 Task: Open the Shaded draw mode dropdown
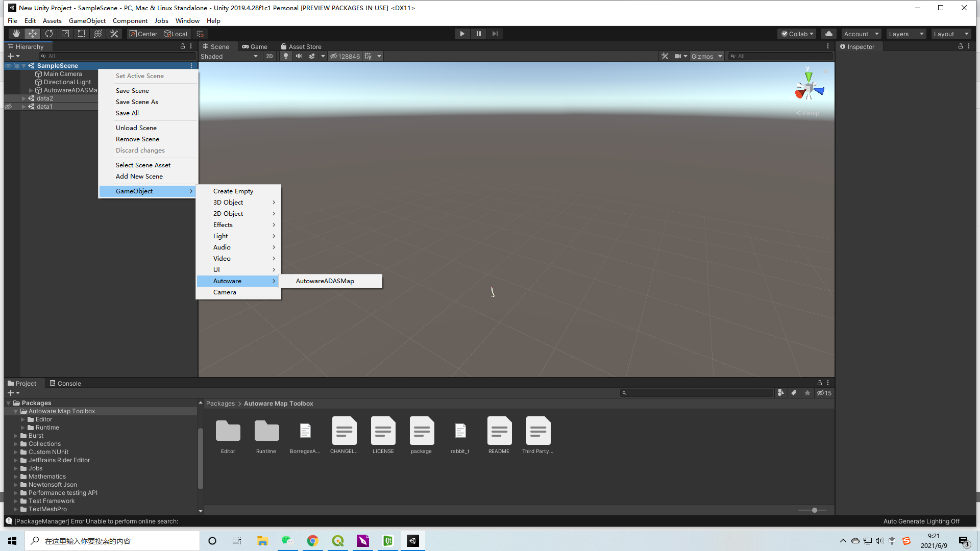tap(229, 56)
